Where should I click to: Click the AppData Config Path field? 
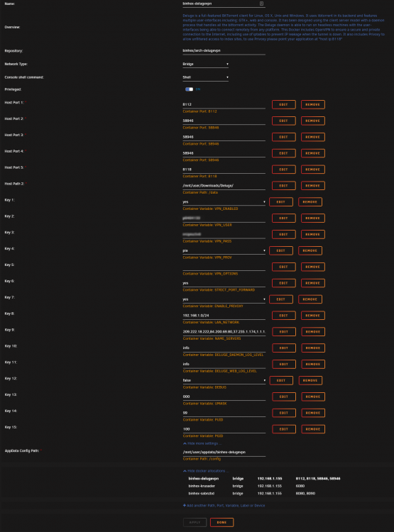(x=224, y=453)
